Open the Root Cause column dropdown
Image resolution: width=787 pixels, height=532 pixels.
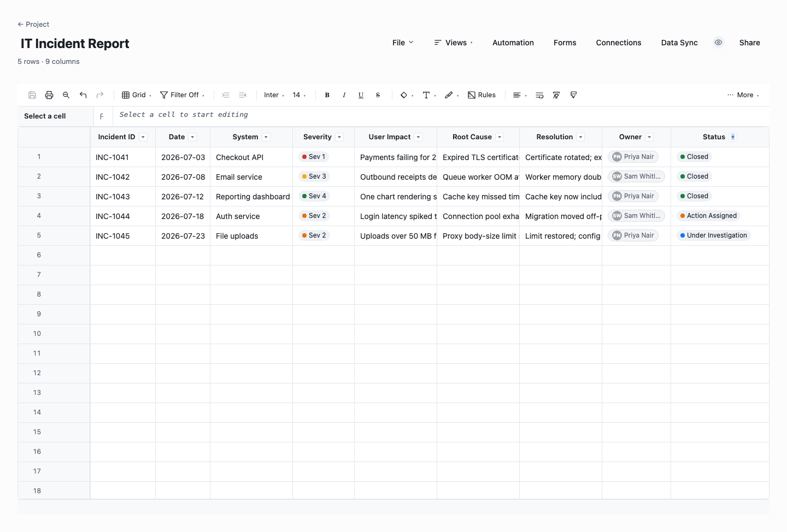(500, 137)
